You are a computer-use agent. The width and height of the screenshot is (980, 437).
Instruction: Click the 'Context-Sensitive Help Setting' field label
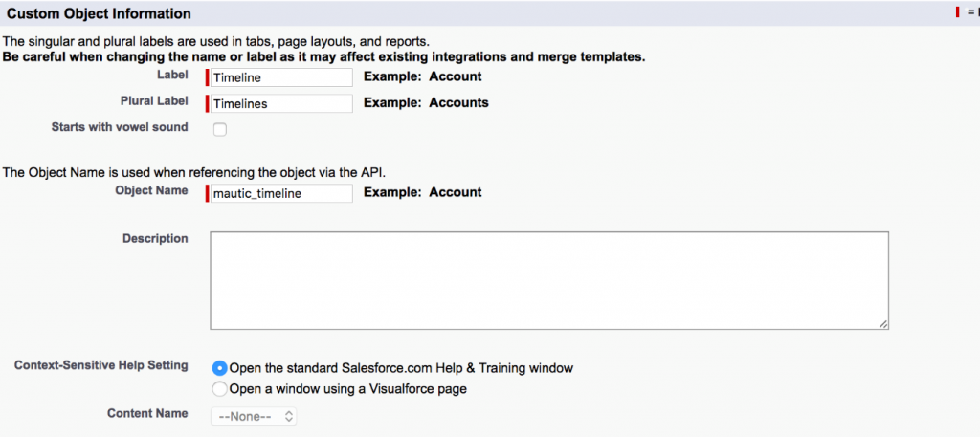coord(101,366)
